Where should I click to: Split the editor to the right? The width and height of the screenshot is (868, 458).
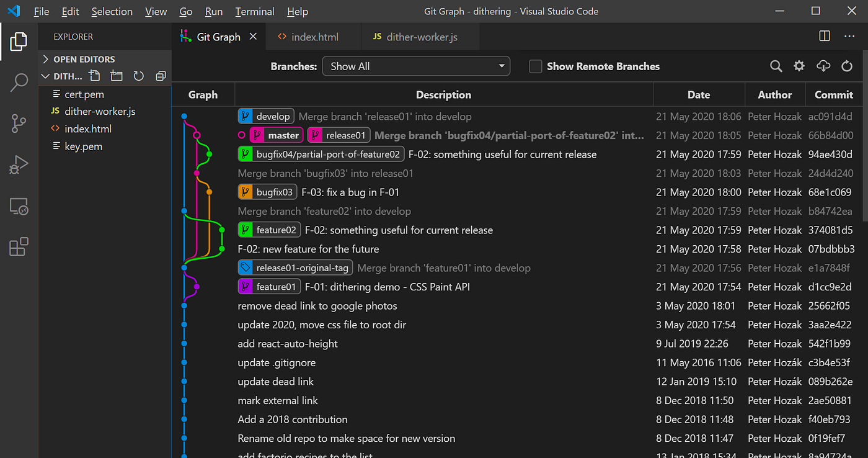pos(825,37)
